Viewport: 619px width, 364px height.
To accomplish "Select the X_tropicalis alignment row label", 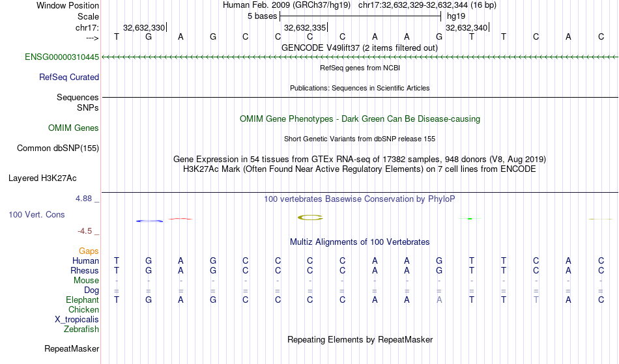I will 77,320.
